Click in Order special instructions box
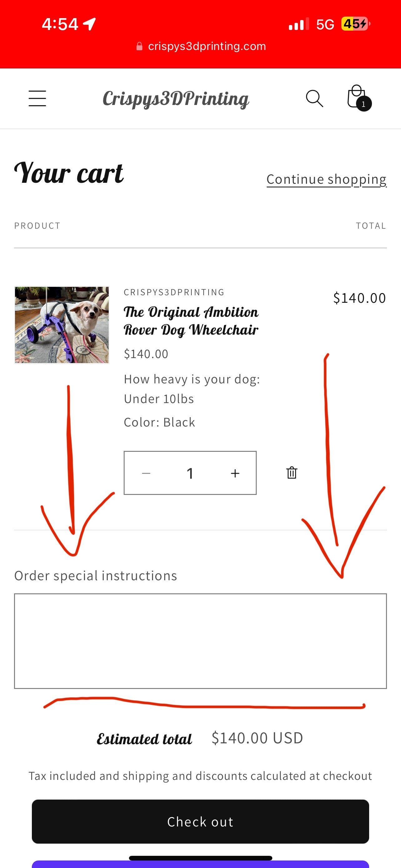 (200, 641)
